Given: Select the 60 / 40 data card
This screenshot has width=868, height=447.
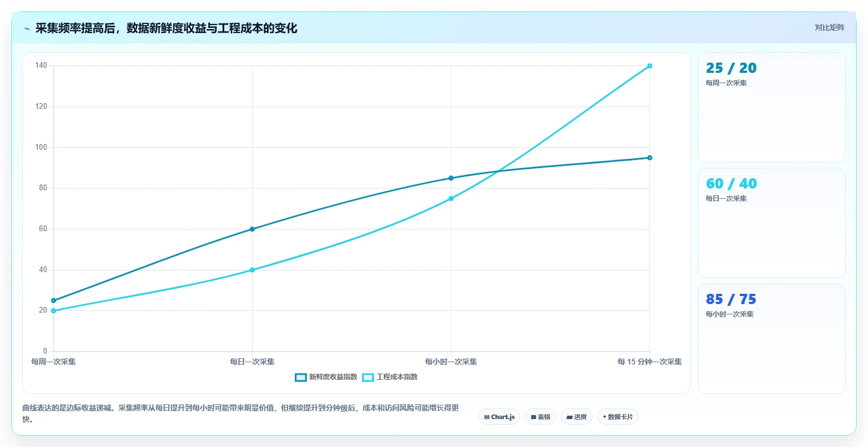Looking at the screenshot, I should 771,223.
